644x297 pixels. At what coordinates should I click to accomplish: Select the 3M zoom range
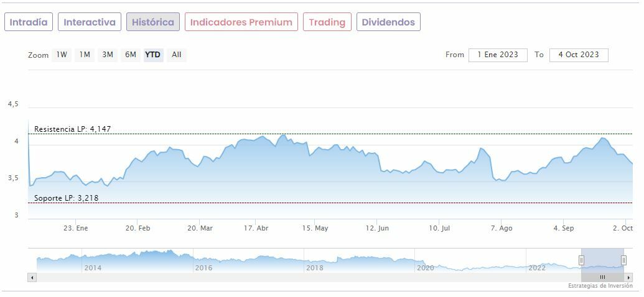click(108, 55)
